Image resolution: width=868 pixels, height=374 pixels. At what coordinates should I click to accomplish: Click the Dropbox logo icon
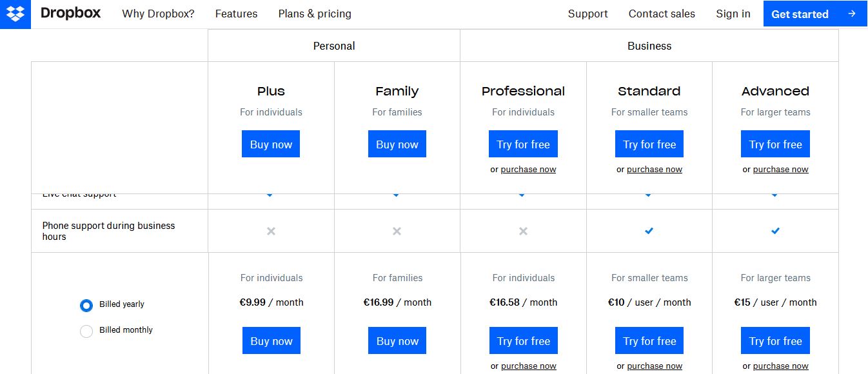pos(15,14)
